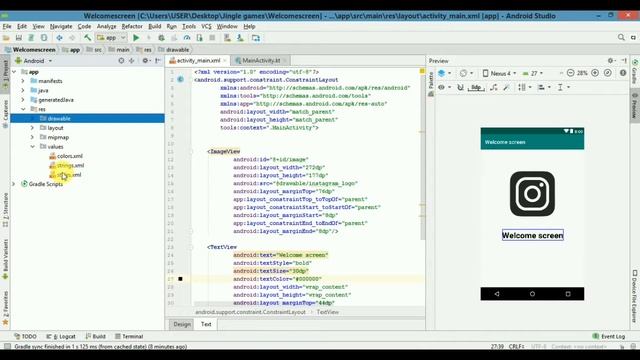Expand the generatedJava folder arrow
The image size is (640, 360).
pos(23,100)
